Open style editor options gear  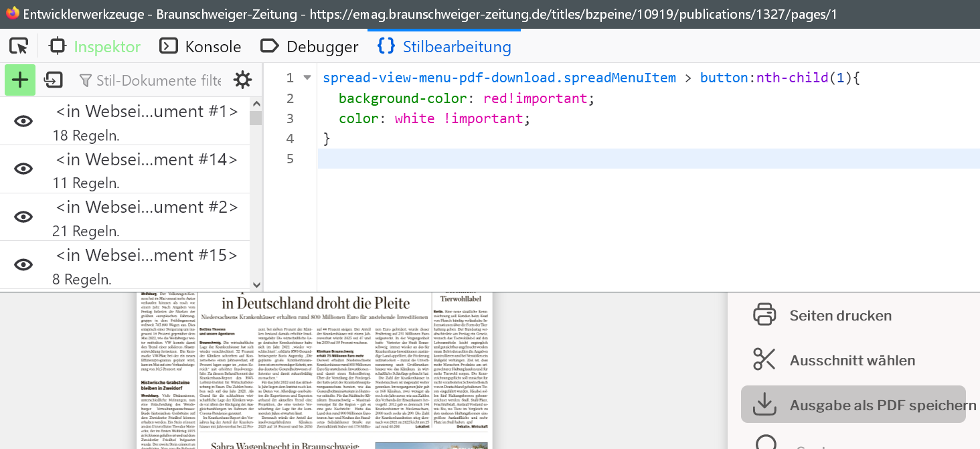click(242, 80)
